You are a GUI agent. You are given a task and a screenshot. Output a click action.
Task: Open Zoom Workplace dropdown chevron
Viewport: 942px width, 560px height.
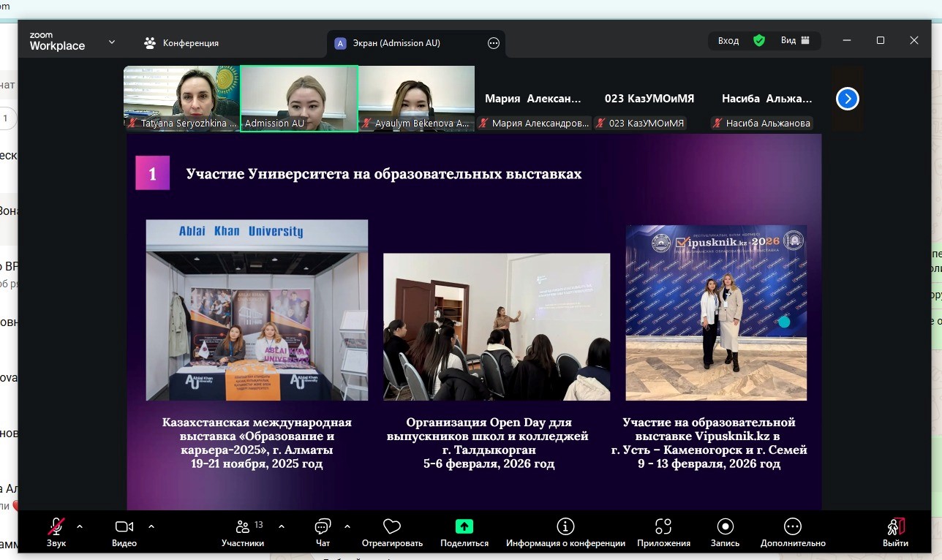(112, 42)
